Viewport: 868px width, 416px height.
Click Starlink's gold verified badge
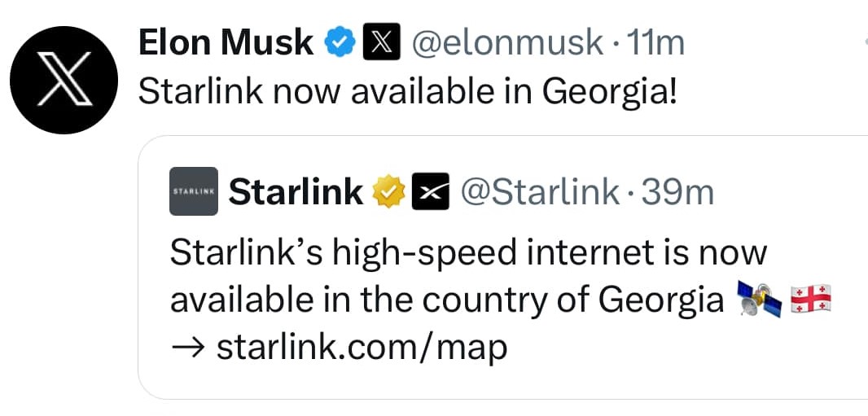[x=388, y=192]
